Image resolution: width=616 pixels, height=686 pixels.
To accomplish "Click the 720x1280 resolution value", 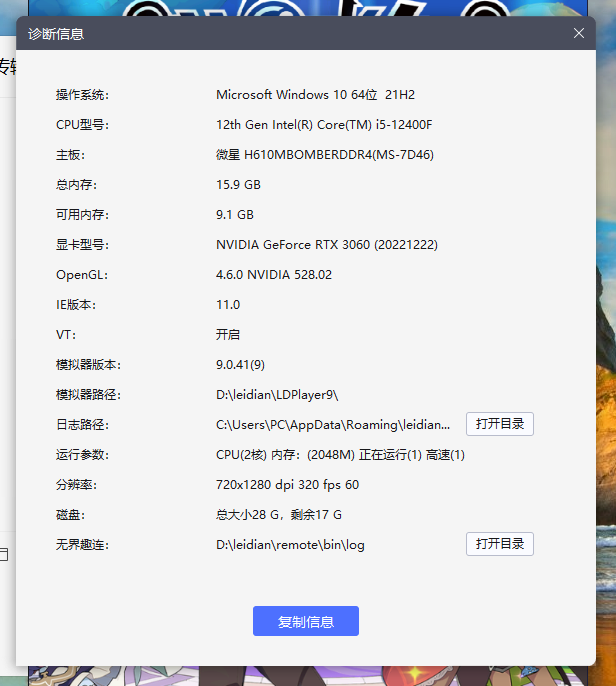I will [x=287, y=485].
